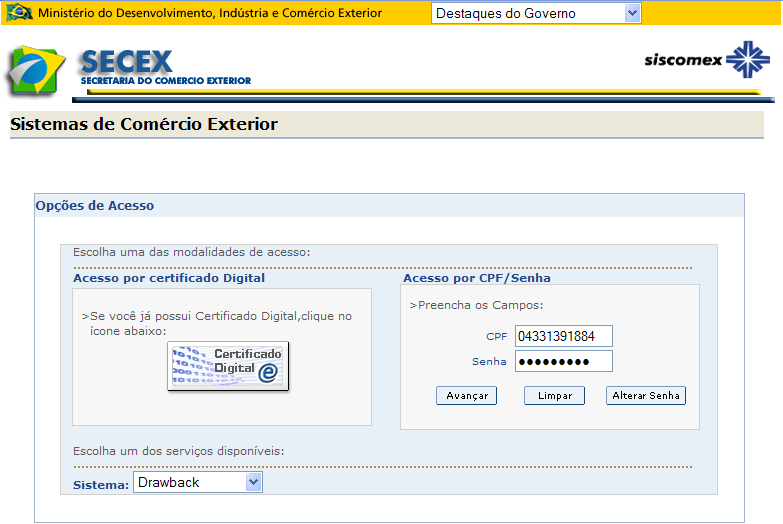
Task: Click the CPF input field
Action: tap(564, 336)
